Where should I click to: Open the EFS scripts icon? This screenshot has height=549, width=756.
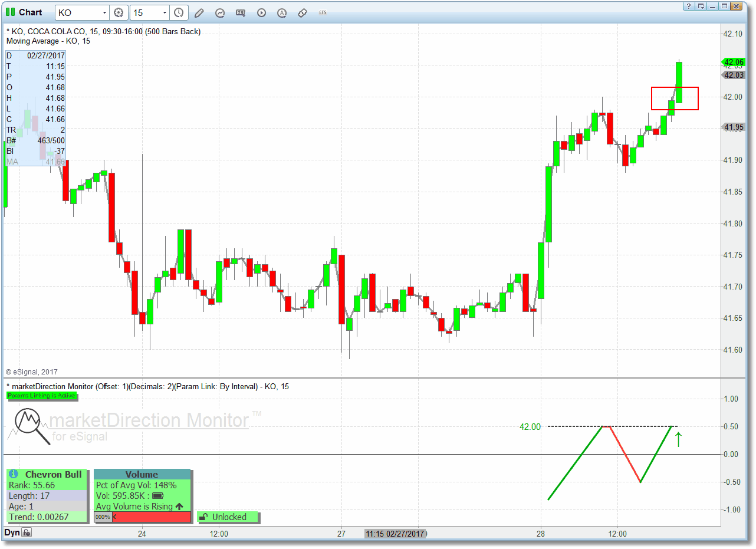[x=323, y=12]
